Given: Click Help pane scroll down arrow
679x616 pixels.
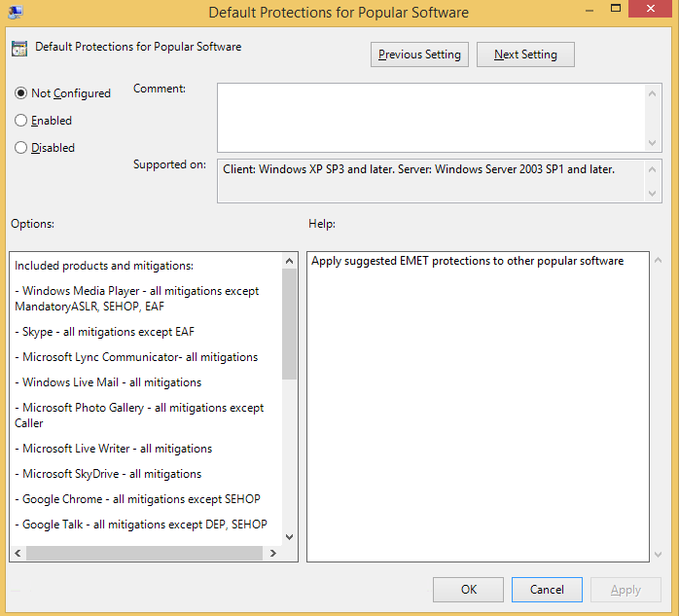Looking at the screenshot, I should pos(658,554).
